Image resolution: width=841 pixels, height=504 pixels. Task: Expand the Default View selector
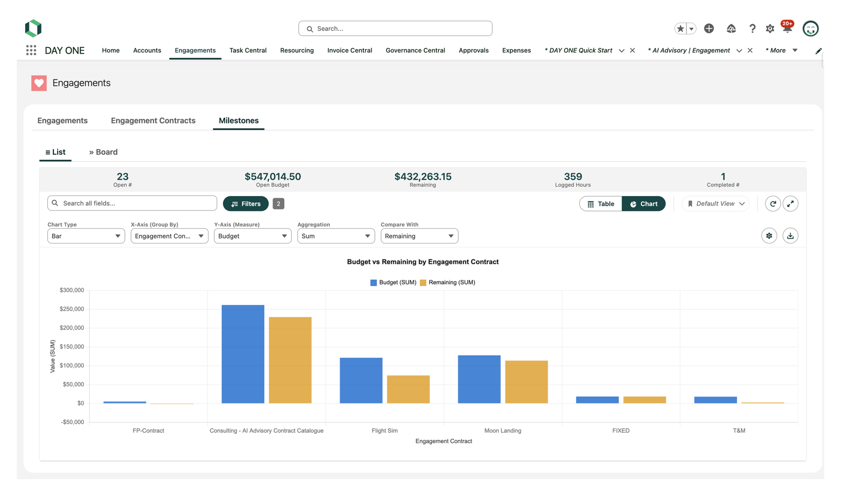coord(716,204)
